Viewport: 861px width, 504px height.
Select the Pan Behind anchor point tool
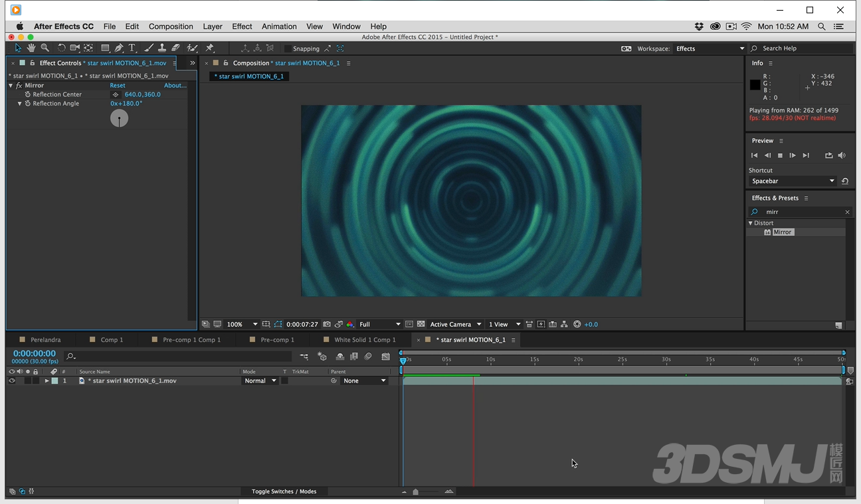tap(88, 48)
